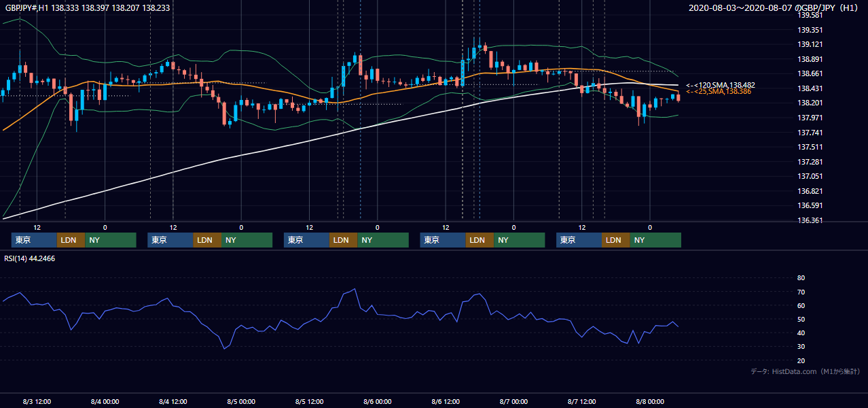The height and width of the screenshot is (408, 868).
Task: Click RSI scale level 80
Action: [x=801, y=278]
